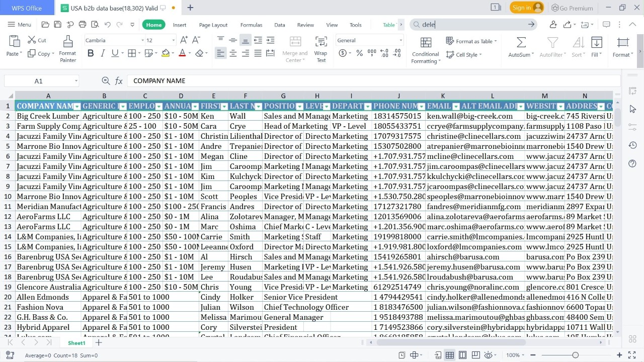Viewport: 644px width, 362px height.
Task: Open the font name dropdown showing Cambria
Action: tap(142, 40)
